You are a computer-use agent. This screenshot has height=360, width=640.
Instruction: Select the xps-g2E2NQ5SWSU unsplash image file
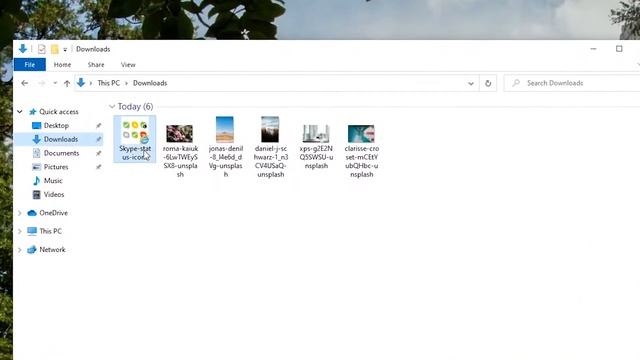click(x=316, y=147)
